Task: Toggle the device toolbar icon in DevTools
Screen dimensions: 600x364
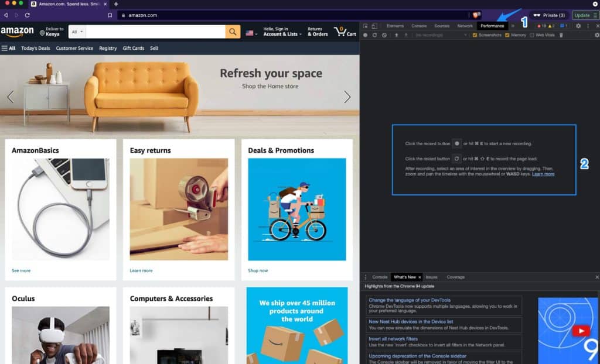Action: [374, 26]
